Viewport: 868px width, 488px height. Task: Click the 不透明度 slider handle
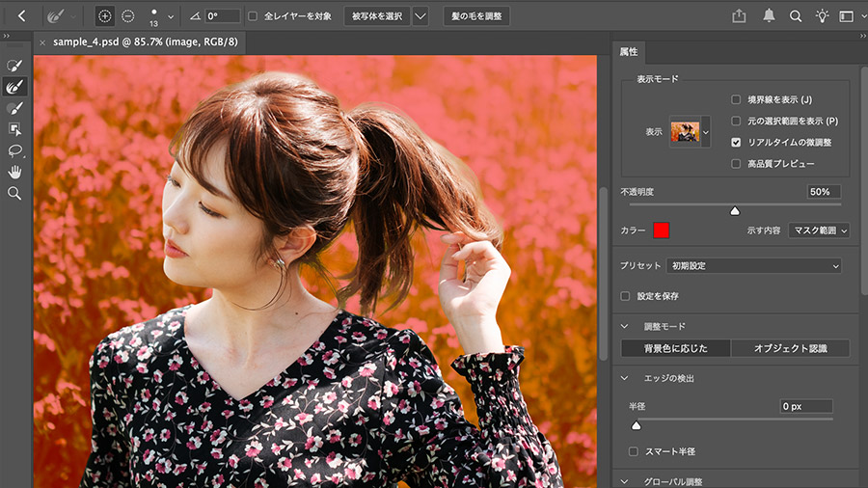click(735, 211)
